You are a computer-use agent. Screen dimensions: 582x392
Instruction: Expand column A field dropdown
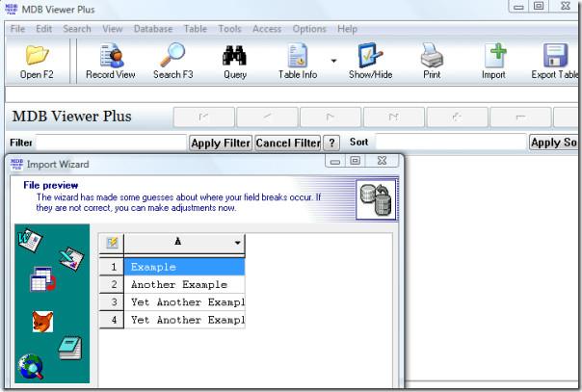[x=238, y=244]
